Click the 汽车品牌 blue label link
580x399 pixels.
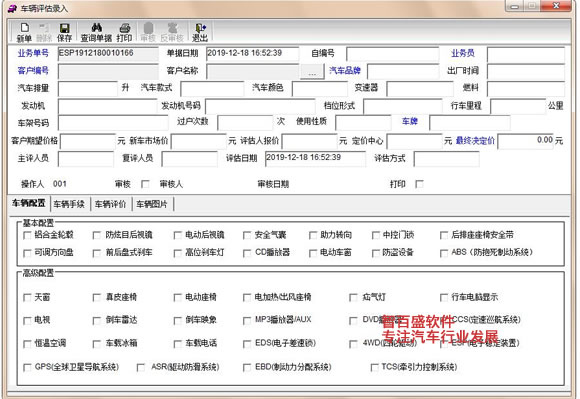pyautogui.click(x=345, y=70)
